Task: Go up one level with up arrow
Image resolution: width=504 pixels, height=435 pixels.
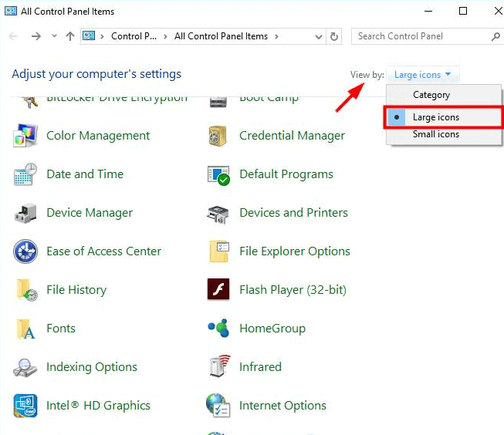Action: pos(70,36)
